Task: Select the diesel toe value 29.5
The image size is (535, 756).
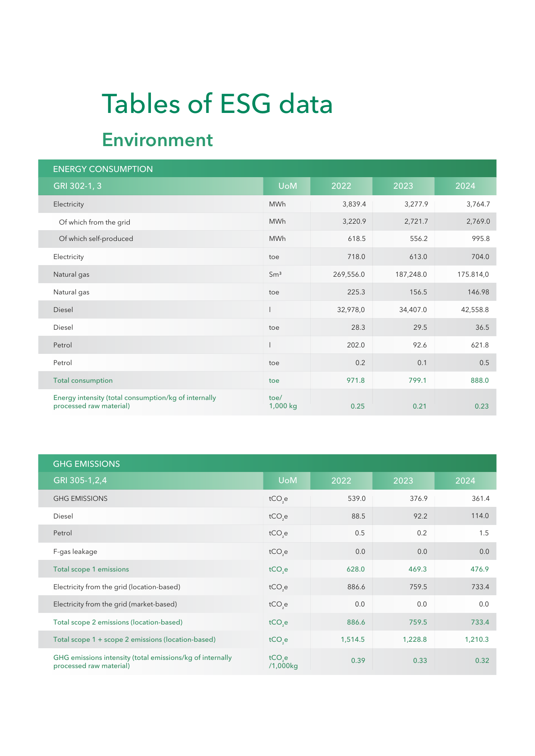Action: (x=420, y=327)
